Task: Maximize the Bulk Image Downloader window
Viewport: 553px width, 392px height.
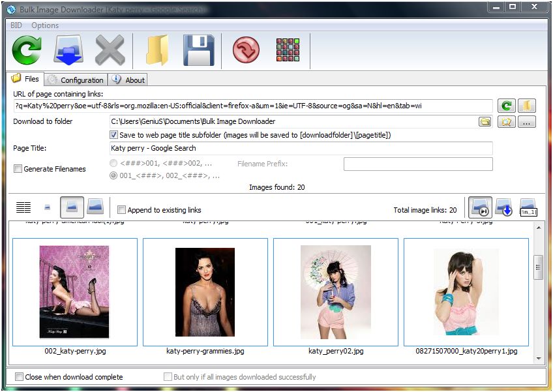Action: [513, 7]
